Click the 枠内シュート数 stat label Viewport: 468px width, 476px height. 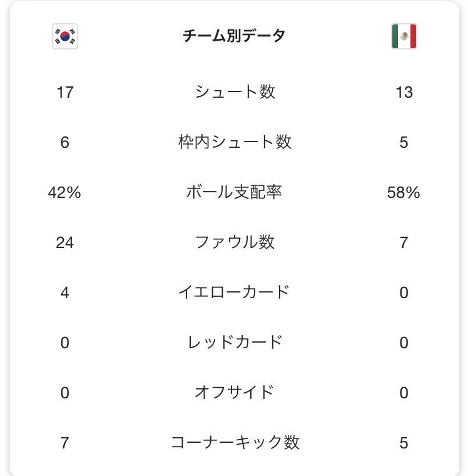tap(235, 142)
